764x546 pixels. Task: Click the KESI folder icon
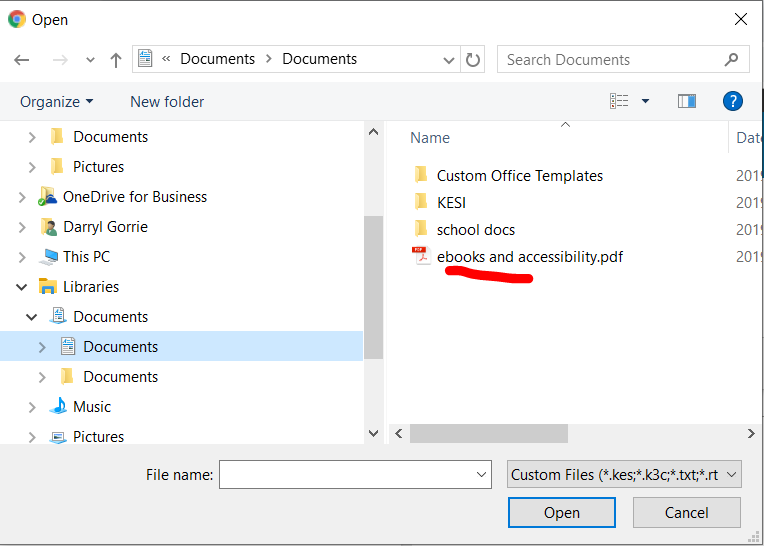[421, 201]
